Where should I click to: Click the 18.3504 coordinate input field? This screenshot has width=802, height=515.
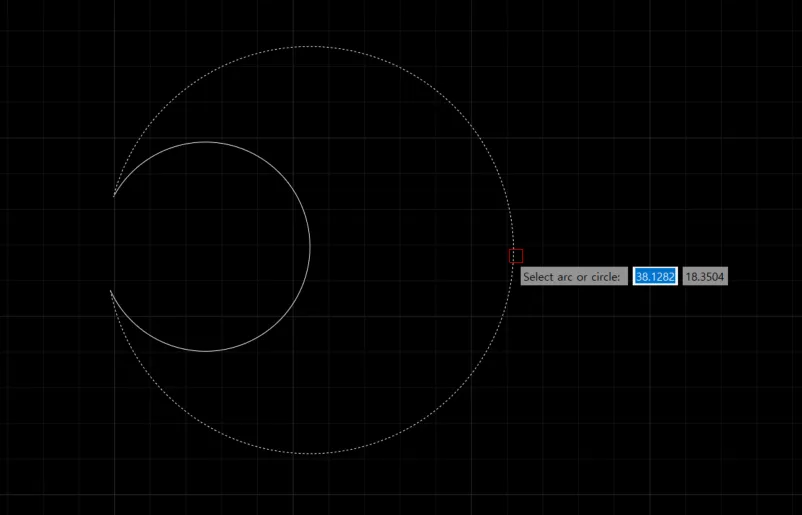point(705,276)
